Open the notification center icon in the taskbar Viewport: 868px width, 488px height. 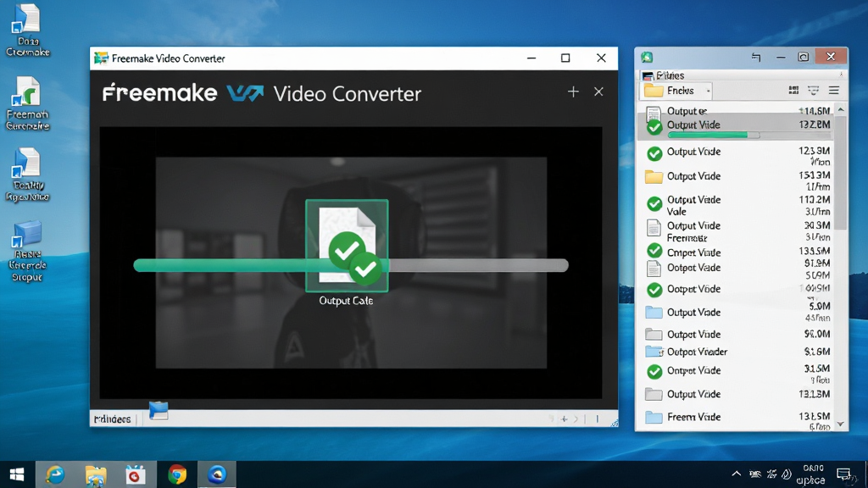coord(844,474)
